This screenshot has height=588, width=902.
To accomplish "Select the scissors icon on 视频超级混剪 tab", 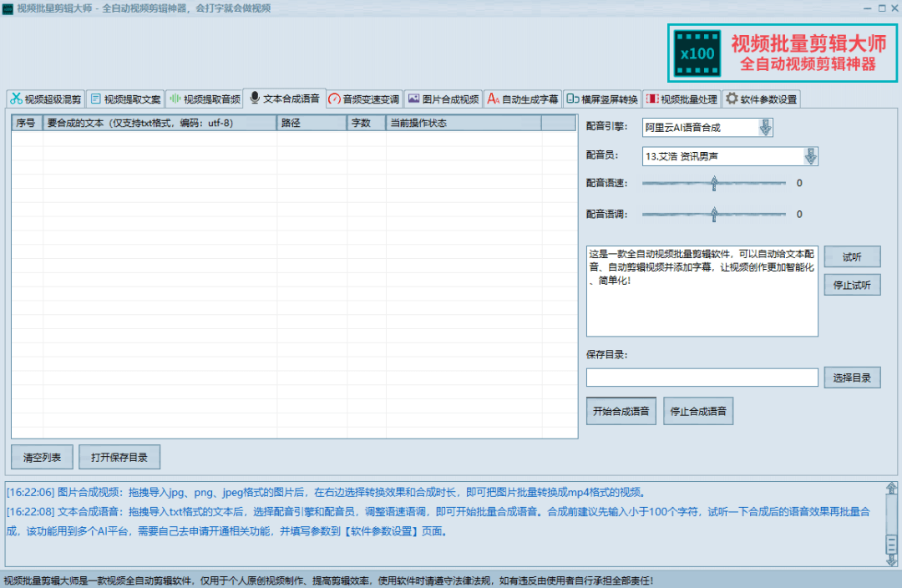I will (x=14, y=99).
